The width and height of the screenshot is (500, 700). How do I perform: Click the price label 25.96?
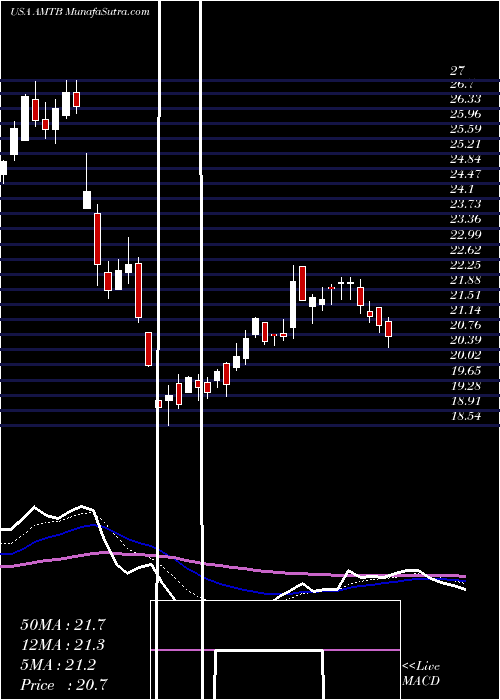467,114
